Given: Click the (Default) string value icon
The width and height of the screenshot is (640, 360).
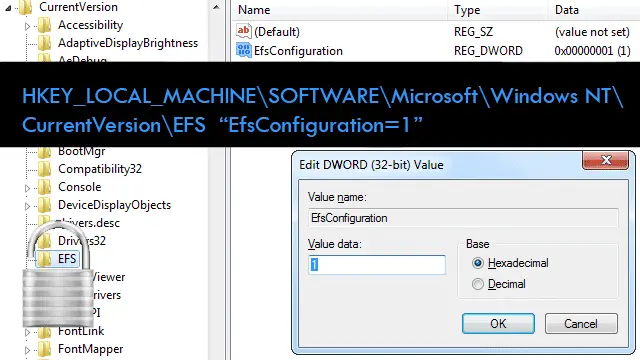Looking at the screenshot, I should tap(244, 31).
